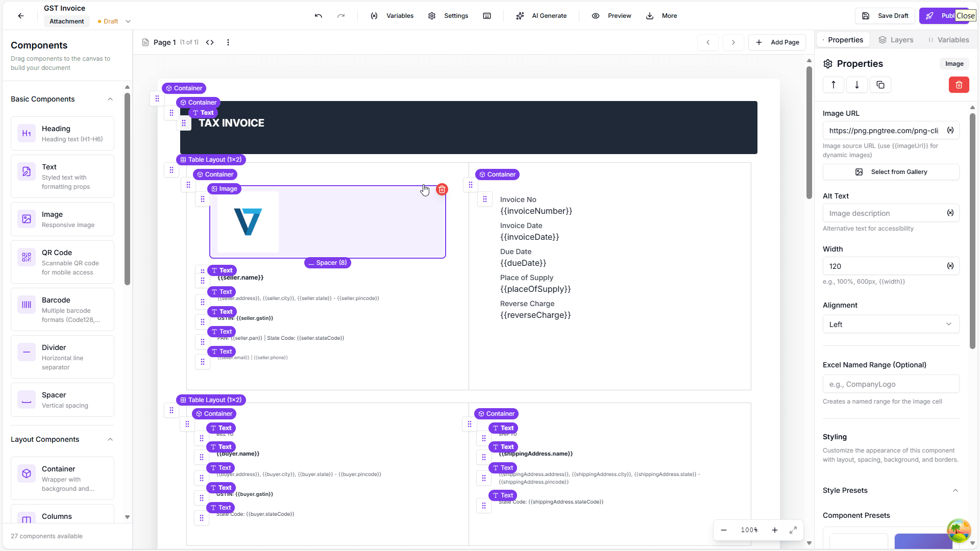
Task: Bind a dynamic variable to the Image URL field
Action: tap(950, 131)
